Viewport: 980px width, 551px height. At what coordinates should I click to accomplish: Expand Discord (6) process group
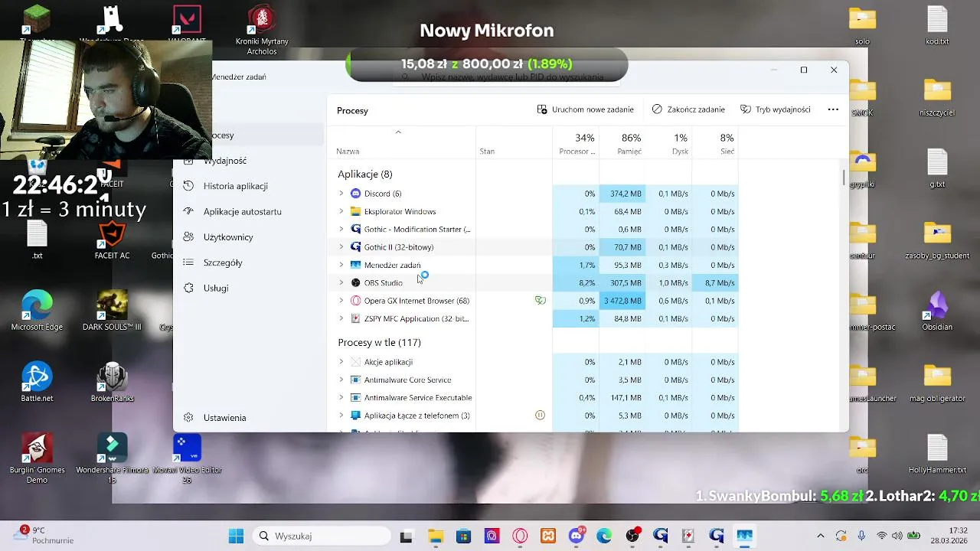(x=341, y=194)
